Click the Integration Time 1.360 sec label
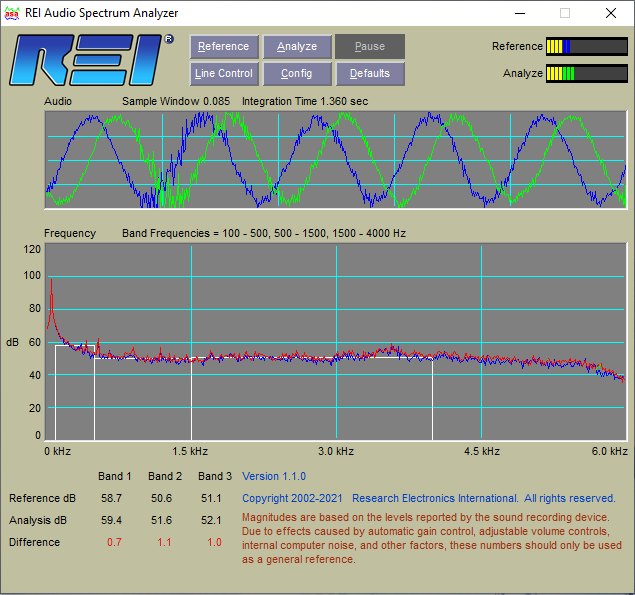This screenshot has width=635, height=595. (305, 101)
